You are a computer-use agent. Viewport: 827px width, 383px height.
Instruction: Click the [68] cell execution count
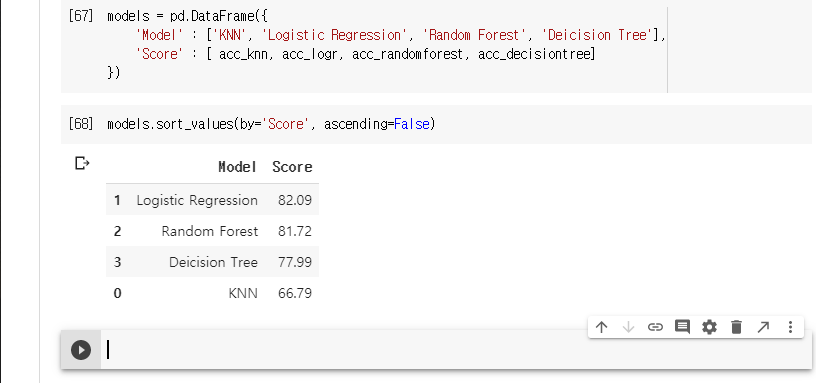(81, 124)
